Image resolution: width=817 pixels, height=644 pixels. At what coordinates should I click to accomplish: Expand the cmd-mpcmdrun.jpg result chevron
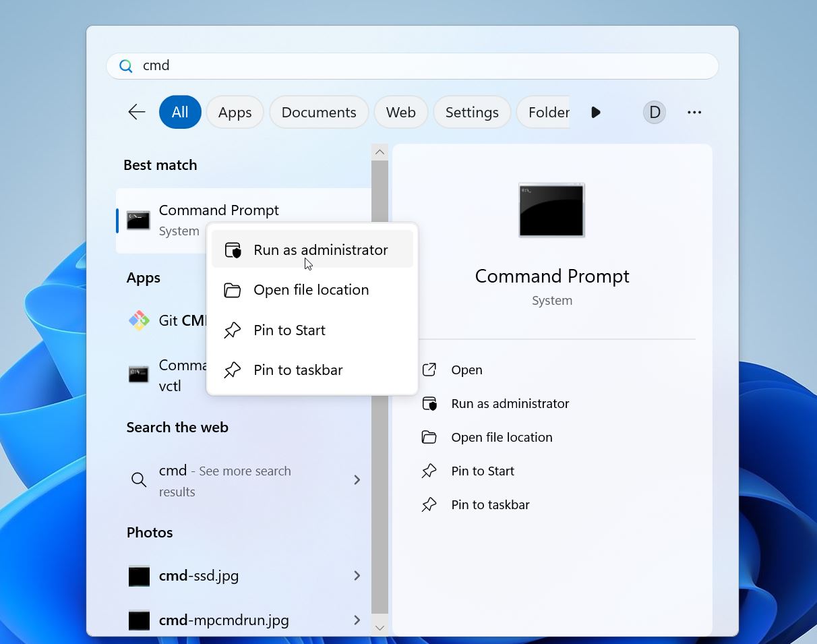(357, 620)
